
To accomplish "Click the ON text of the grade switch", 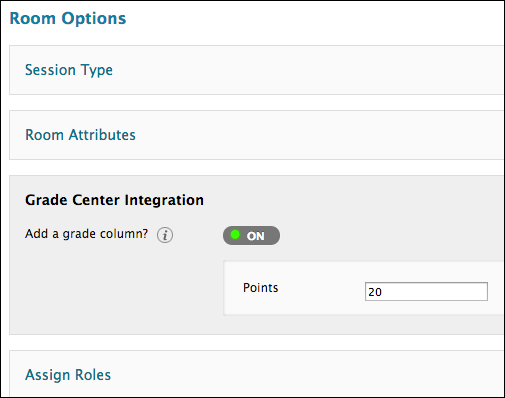I will click(256, 236).
